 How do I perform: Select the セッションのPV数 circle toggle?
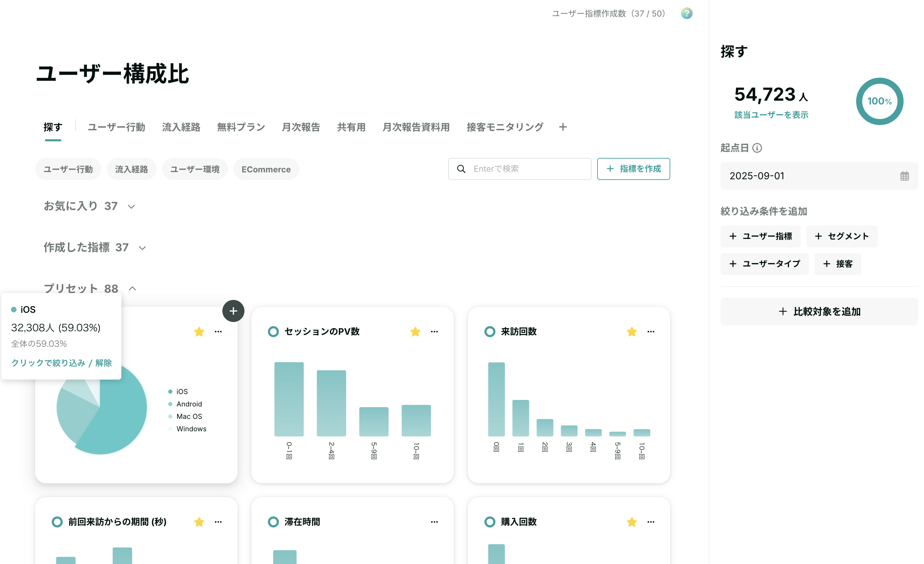[273, 332]
